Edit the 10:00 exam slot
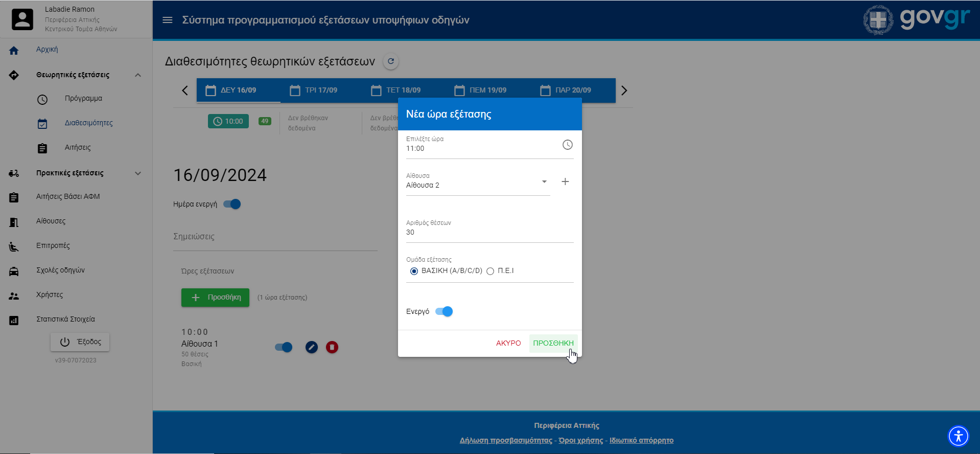Screen dimensions: 980x454 311,348
